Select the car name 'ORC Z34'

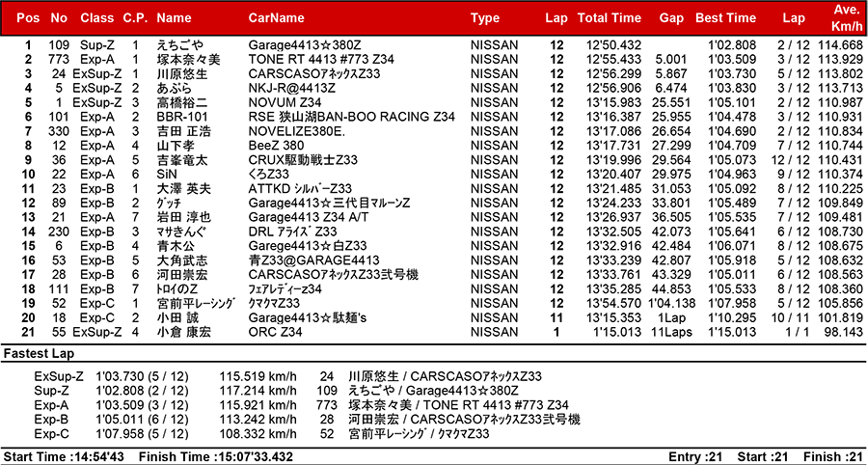pyautogui.click(x=276, y=333)
